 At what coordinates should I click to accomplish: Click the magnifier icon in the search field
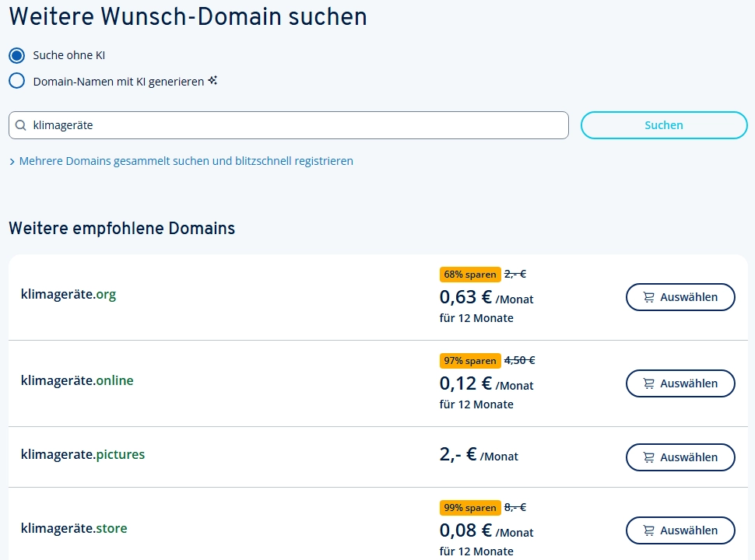coord(21,125)
